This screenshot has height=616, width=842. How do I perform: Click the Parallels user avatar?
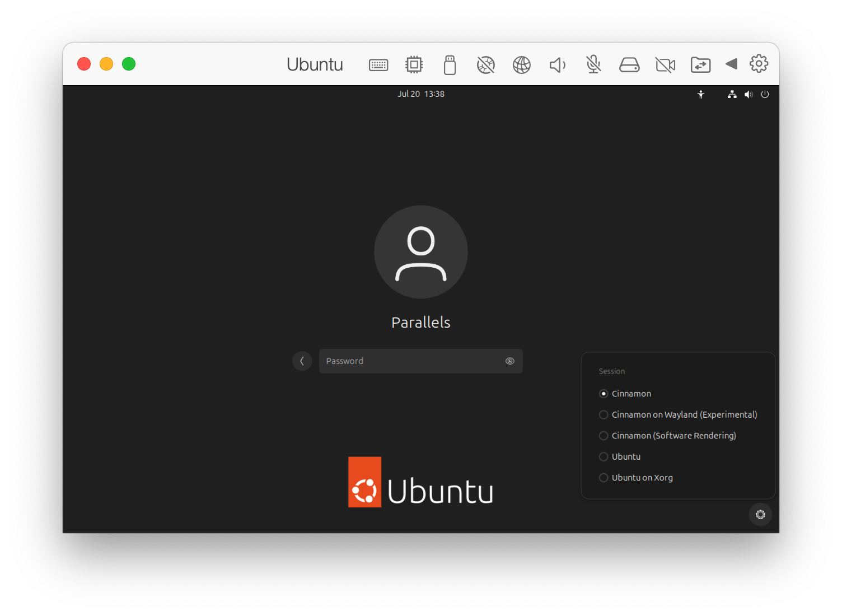(x=421, y=252)
